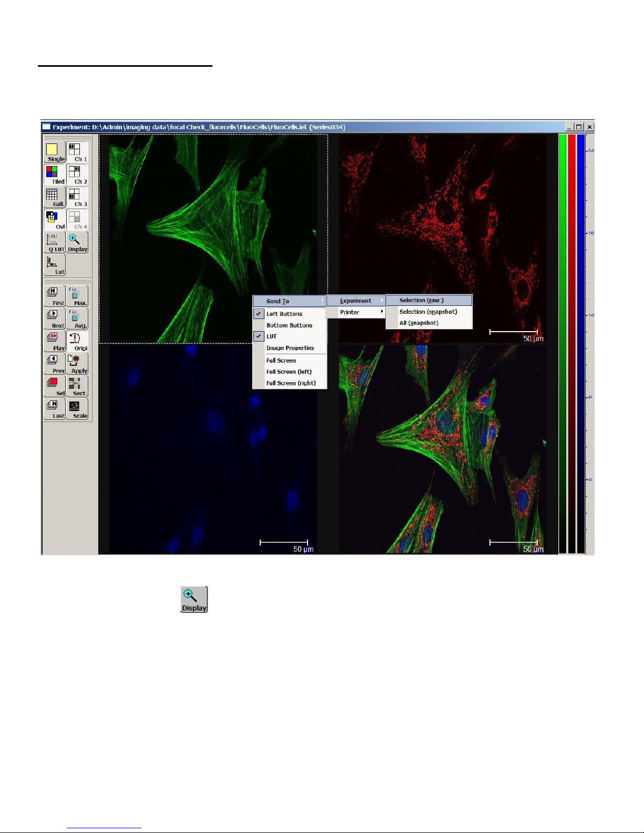Restore the Origi original image

[x=77, y=342]
